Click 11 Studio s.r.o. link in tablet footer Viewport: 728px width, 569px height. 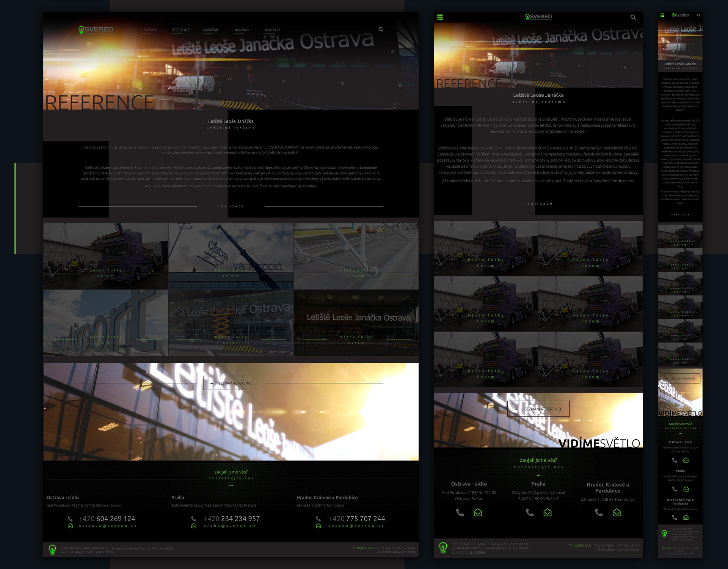580,545
